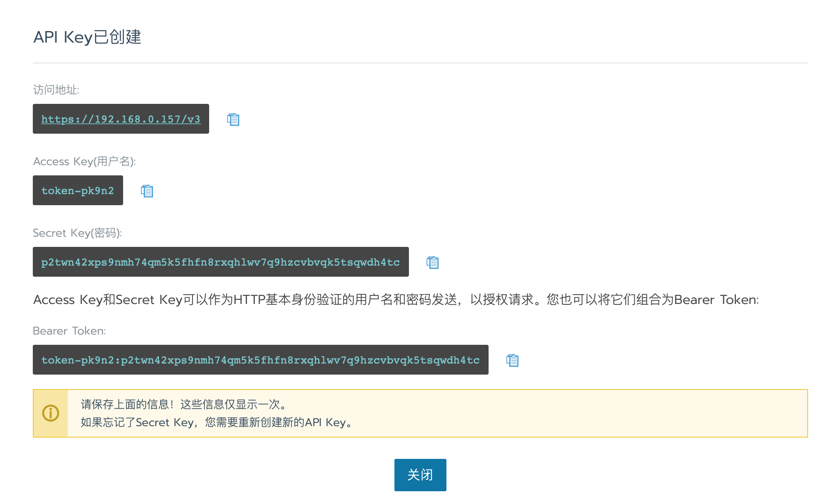Click the 'Bearer Token:' label above token box
This screenshot has width=840, height=504.
69,331
